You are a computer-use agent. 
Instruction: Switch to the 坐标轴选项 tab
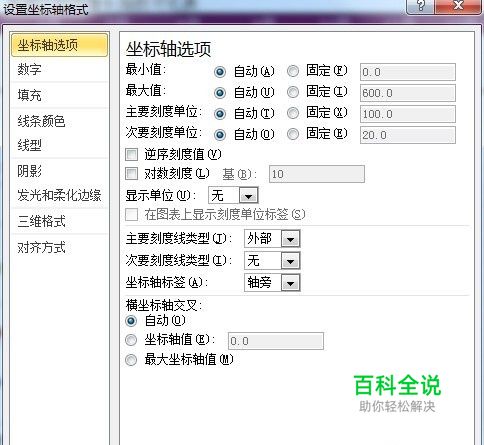(59, 45)
